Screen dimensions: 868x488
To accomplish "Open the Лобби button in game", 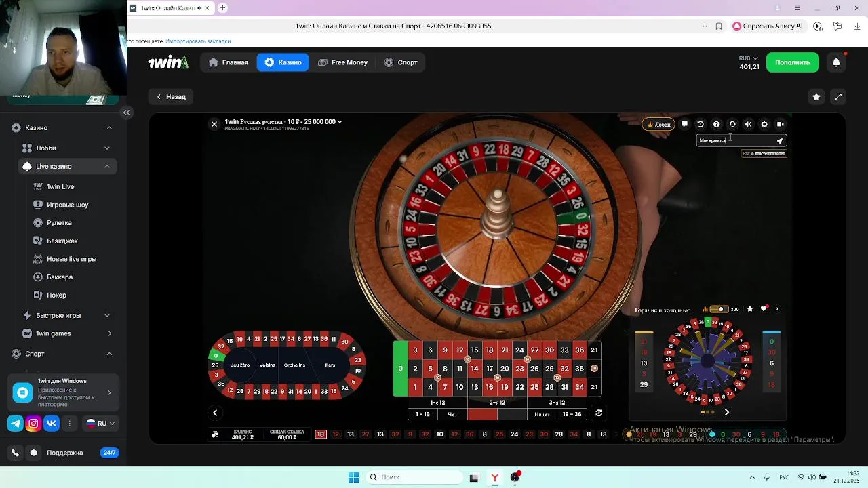I will (658, 124).
